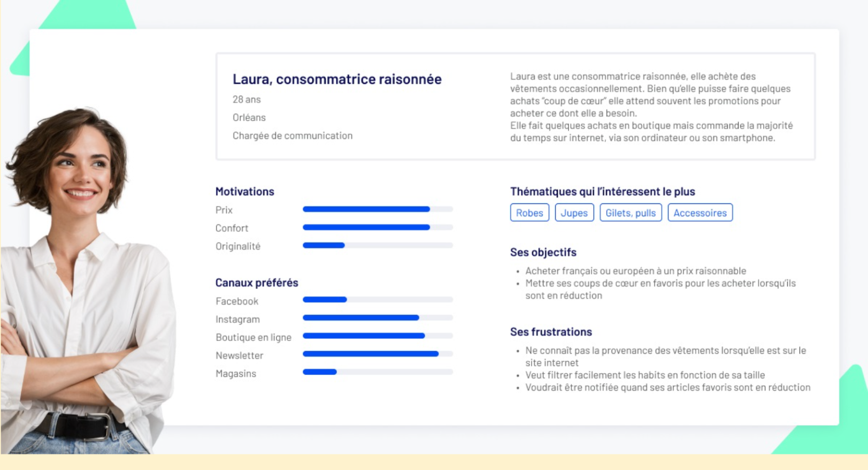
Task: Click the '28 ans' text
Action: (x=247, y=100)
